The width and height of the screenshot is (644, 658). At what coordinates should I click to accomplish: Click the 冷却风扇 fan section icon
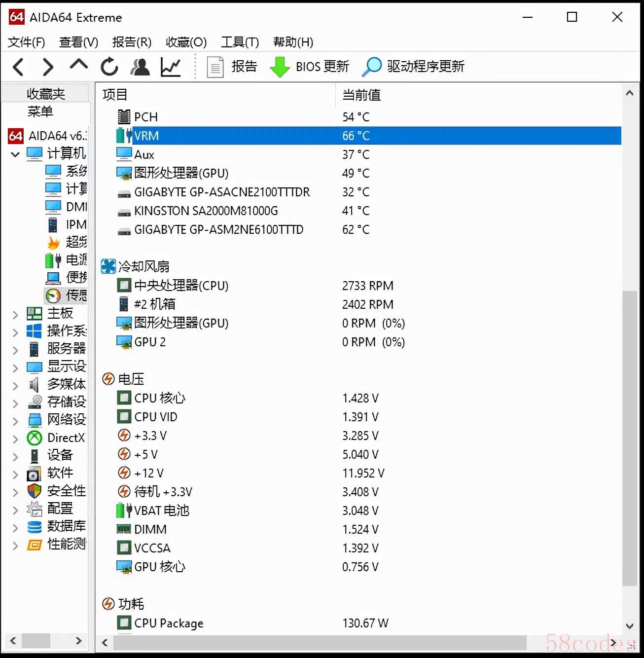point(108,266)
